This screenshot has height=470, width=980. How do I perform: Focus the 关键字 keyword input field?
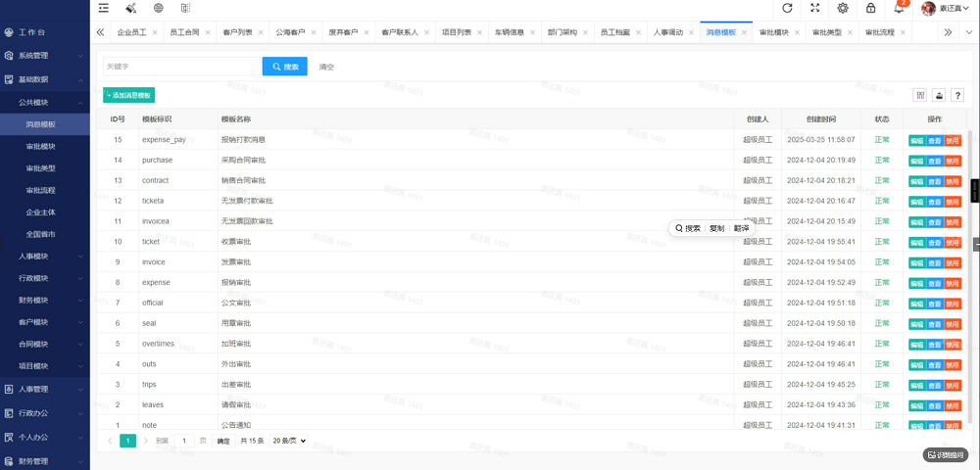point(181,67)
